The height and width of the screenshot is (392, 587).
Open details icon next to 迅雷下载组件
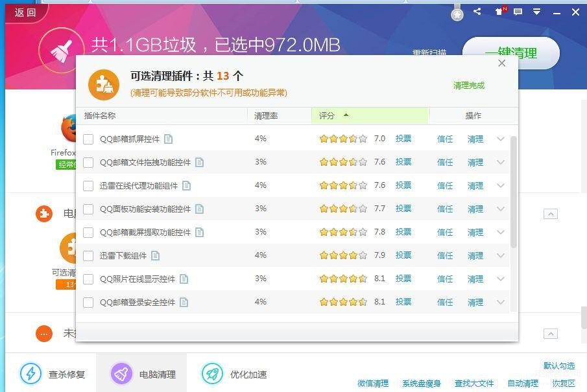click(156, 255)
